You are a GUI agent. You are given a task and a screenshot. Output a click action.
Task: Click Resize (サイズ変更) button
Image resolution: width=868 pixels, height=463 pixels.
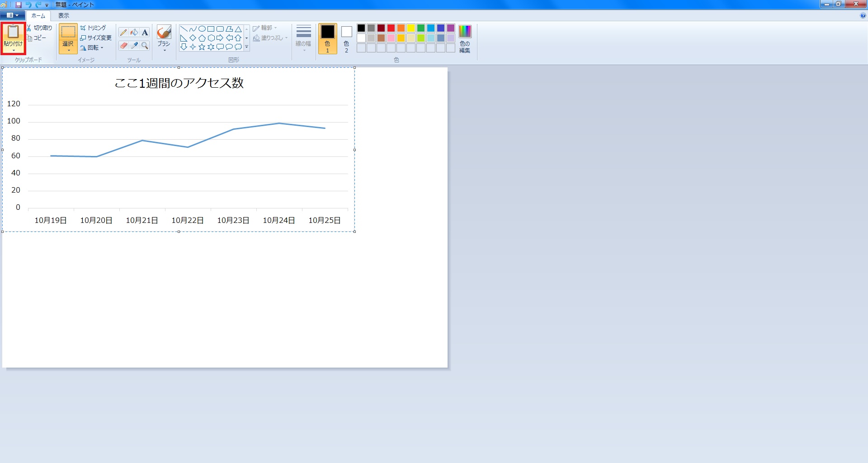tap(96, 38)
